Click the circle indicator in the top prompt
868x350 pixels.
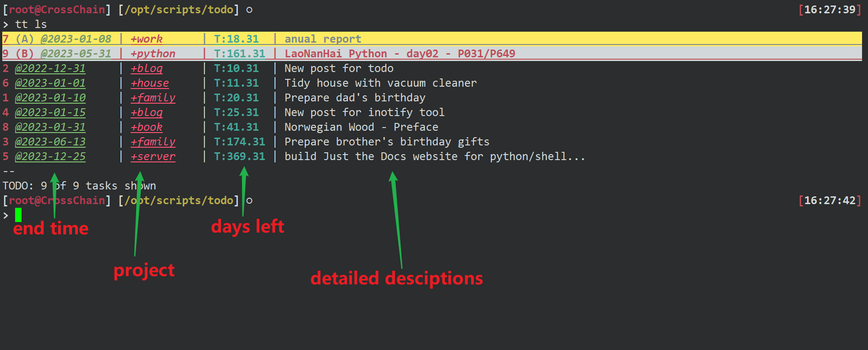pos(249,10)
